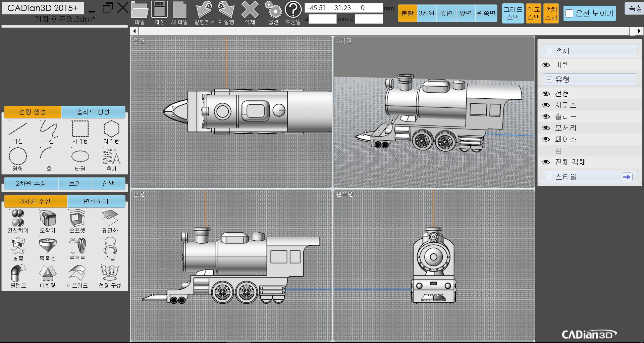Open the 솔리드 생성 tab
Screen dimensions: 644x343
point(93,112)
